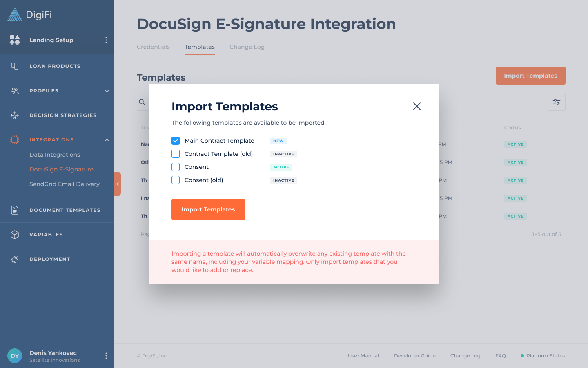Select DocuSign E-Signature submenu item
This screenshot has width=588, height=368.
pyautogui.click(x=61, y=169)
